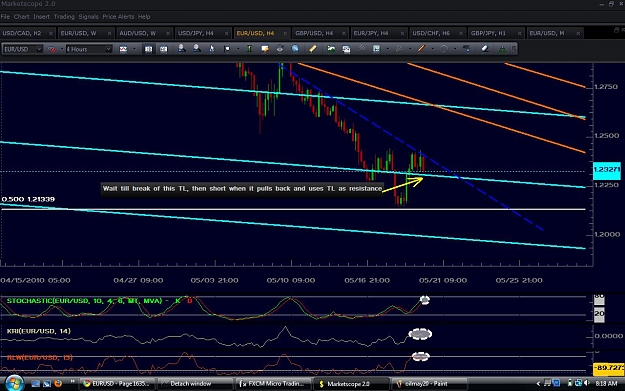
Task: Select the 0.500 1.21339 Fibonacci label
Action: (28, 199)
